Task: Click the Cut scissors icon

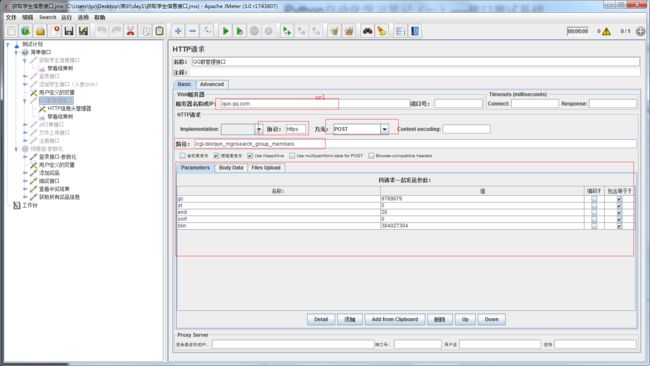Action: (131, 31)
